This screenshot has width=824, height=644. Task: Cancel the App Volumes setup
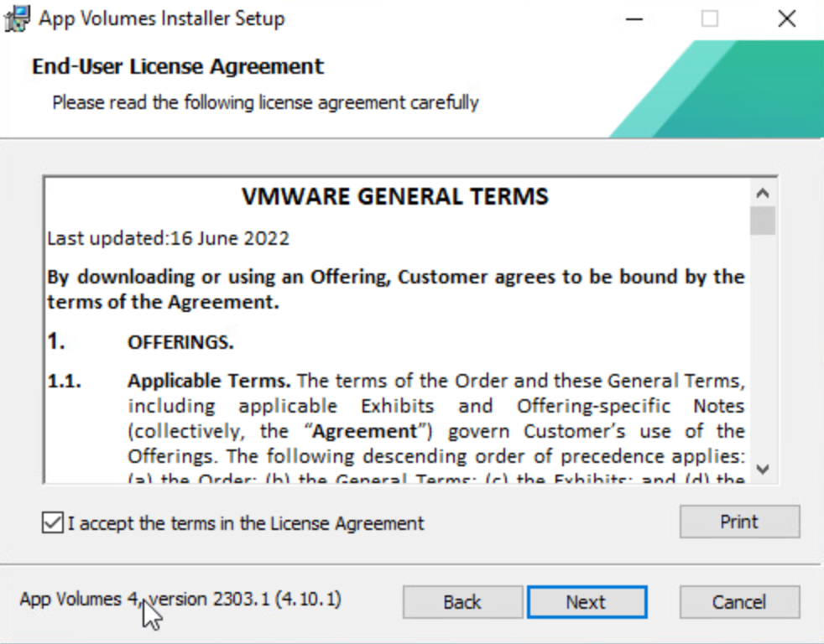tap(738, 602)
